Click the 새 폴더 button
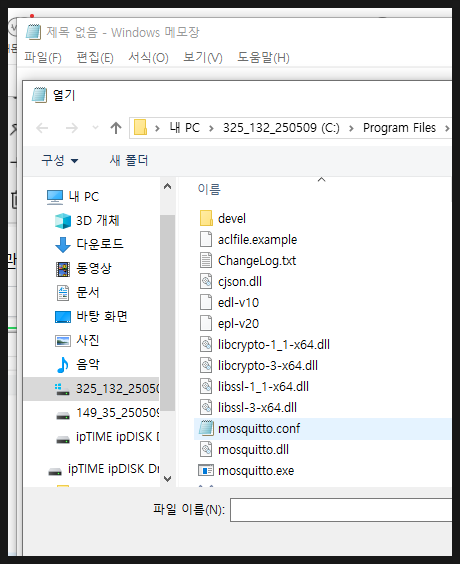Screen dimensions: 460x564 [129, 160]
